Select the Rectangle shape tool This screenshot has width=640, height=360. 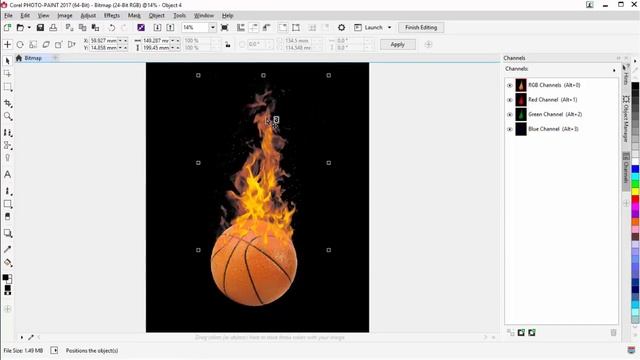point(7,204)
